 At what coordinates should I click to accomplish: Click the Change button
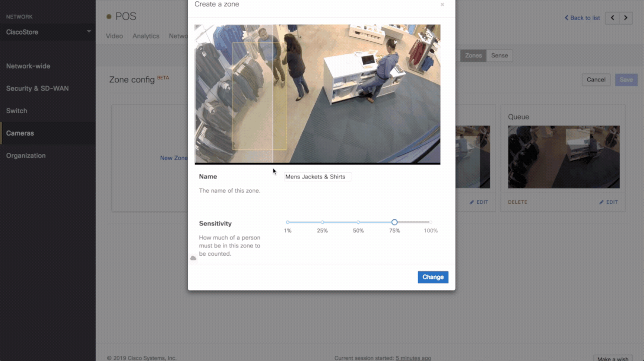click(433, 277)
